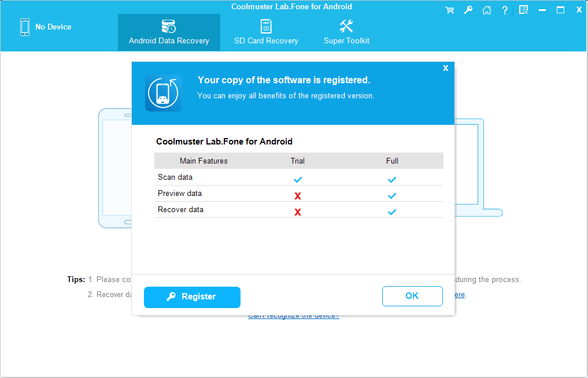Click the red X for Recover data Trial
Viewport: 588px width, 378px height.
[x=298, y=212]
